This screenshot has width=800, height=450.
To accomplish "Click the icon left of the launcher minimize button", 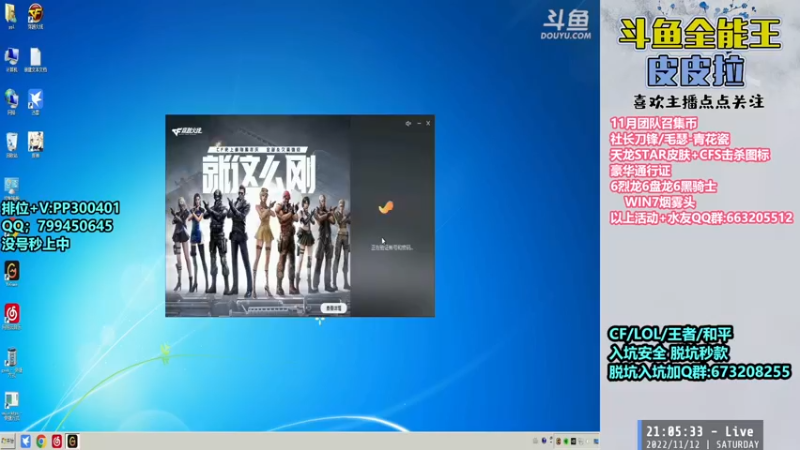I will point(408,123).
